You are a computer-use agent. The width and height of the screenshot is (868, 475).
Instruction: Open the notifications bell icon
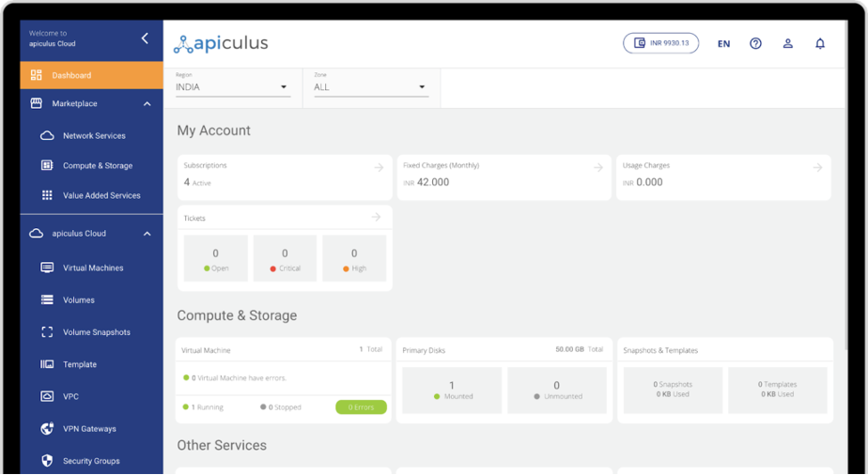point(820,43)
